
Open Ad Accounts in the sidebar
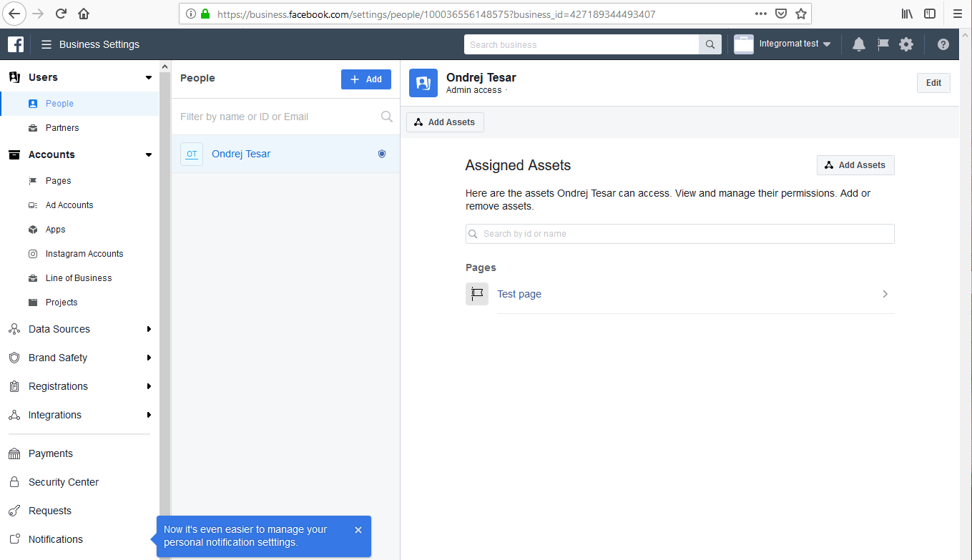point(69,205)
